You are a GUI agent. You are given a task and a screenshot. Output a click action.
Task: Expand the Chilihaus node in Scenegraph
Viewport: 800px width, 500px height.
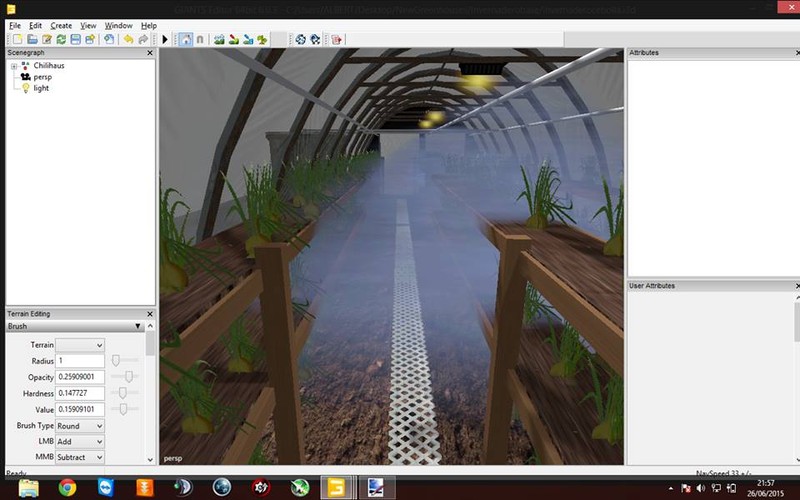[14, 66]
